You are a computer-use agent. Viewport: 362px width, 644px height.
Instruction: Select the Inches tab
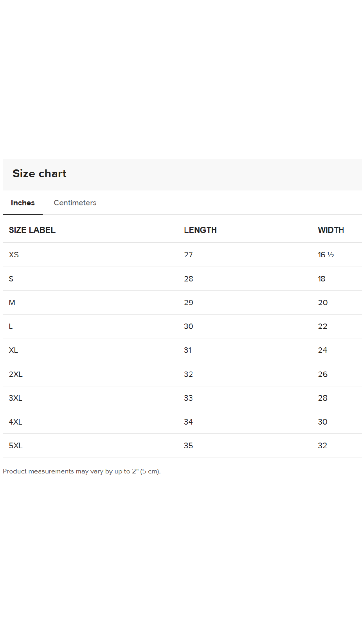coord(23,203)
